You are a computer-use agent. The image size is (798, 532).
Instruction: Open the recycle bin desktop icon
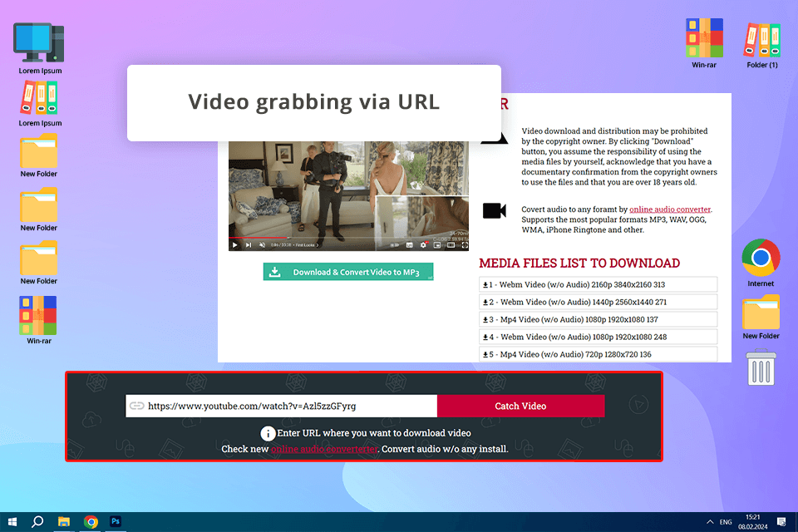(x=761, y=367)
